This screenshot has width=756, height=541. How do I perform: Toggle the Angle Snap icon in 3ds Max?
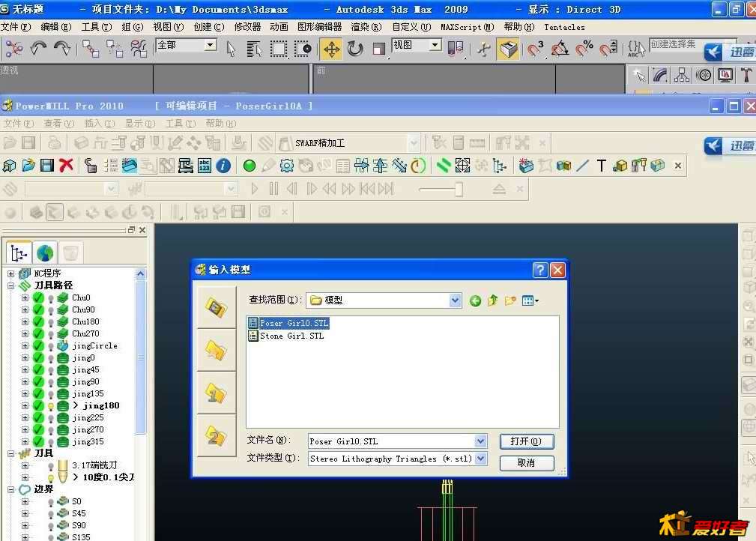pos(559,48)
